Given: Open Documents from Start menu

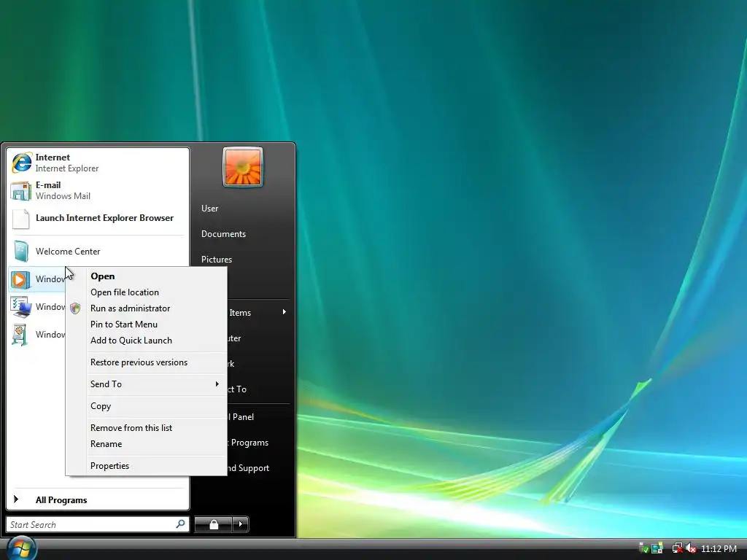Looking at the screenshot, I should click(223, 234).
